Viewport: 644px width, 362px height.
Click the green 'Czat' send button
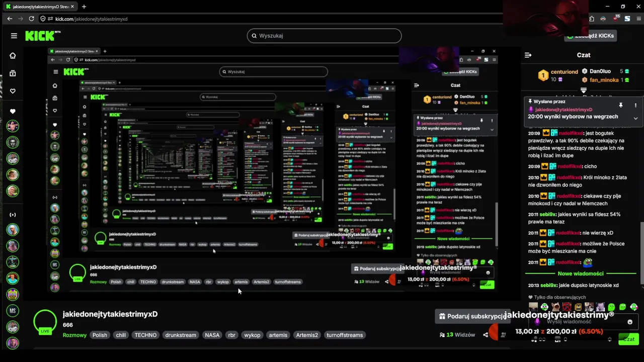point(629,339)
